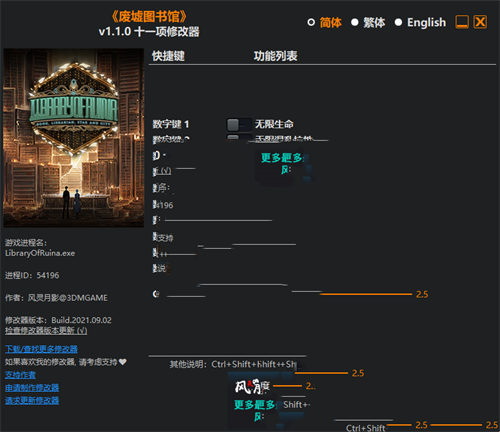Click the v1.1.0 十一项修改器 subtitle
This screenshot has width=500, height=432.
click(149, 32)
